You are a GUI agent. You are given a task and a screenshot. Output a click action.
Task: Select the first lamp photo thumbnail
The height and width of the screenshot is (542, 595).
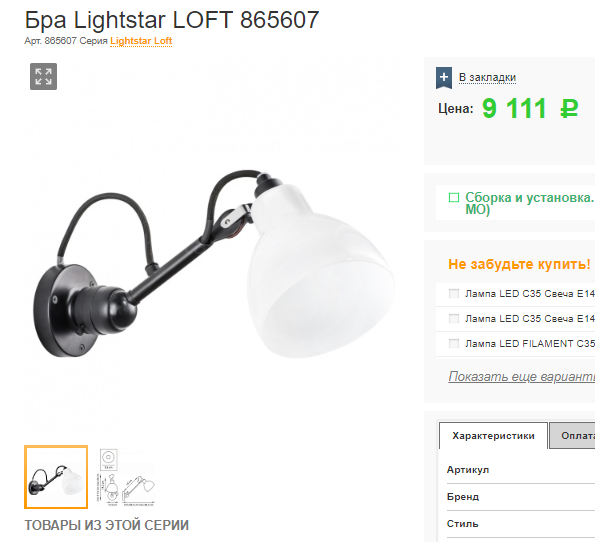click(x=56, y=477)
